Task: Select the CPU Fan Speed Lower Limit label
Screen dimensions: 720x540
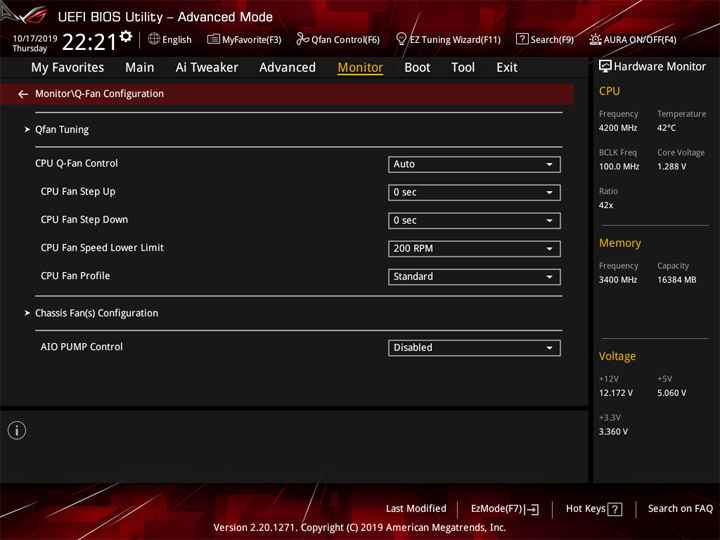Action: click(x=102, y=248)
